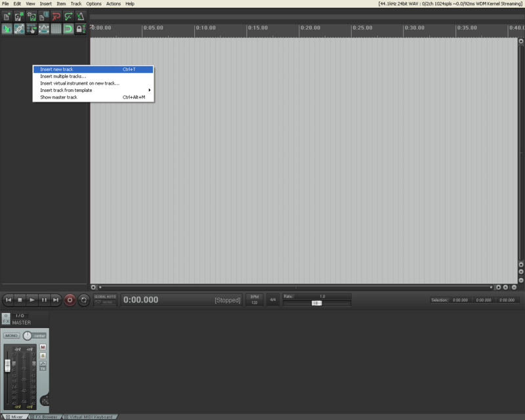Click the master MONO button

(x=11, y=335)
